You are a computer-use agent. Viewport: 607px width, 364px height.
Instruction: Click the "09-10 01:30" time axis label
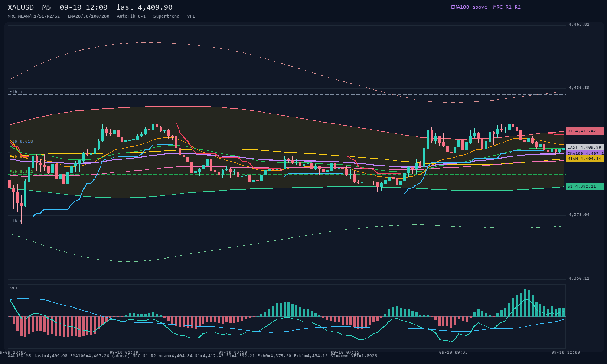point(124,352)
